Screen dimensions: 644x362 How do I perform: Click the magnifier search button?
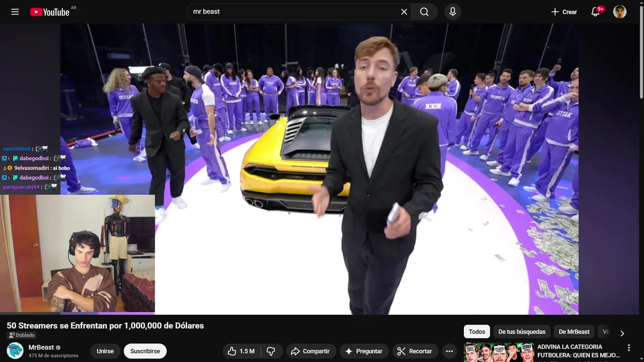[x=424, y=12]
